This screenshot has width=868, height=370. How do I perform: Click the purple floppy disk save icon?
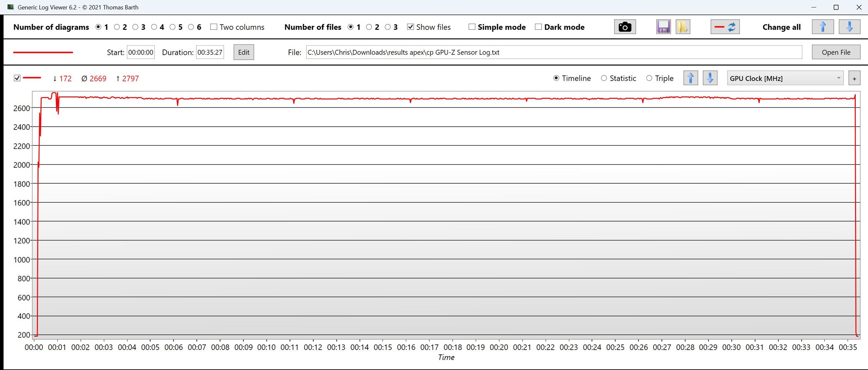click(x=663, y=27)
